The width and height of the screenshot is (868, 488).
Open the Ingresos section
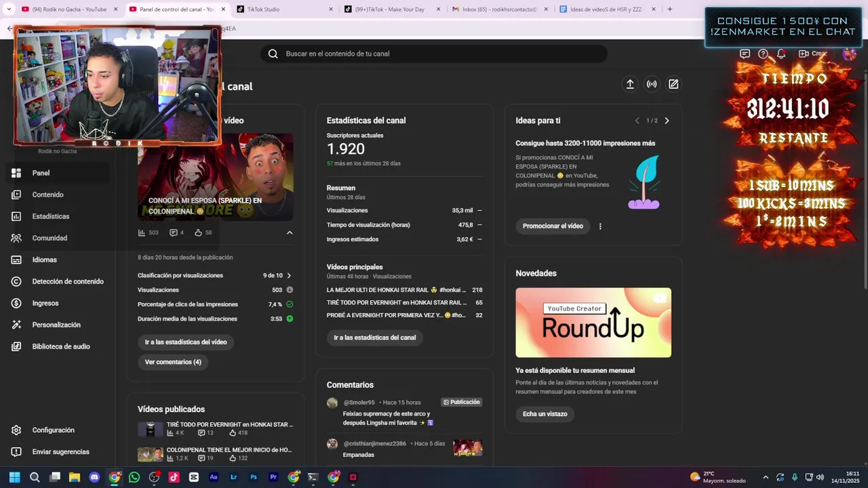coord(58,303)
